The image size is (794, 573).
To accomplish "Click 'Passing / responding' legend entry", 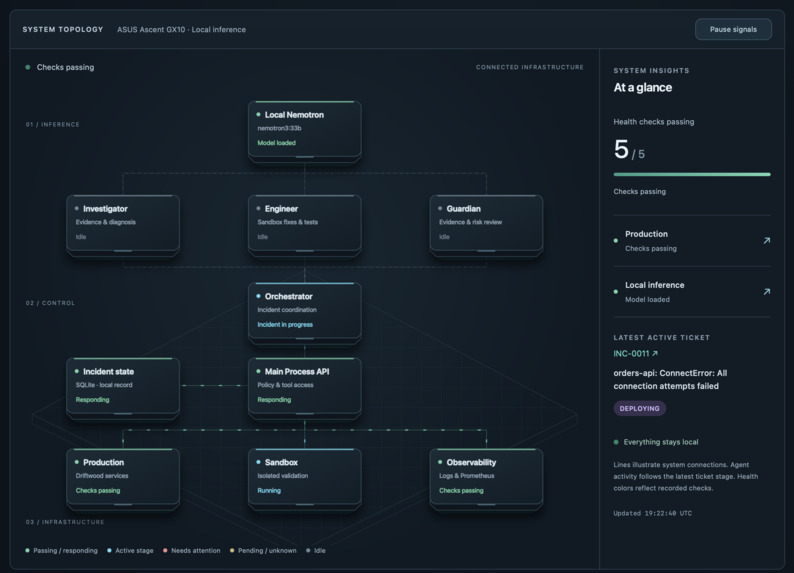I will point(61,550).
